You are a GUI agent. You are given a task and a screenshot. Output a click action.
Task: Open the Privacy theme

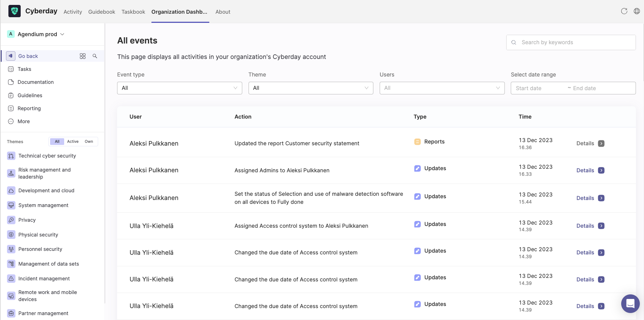pos(27,220)
